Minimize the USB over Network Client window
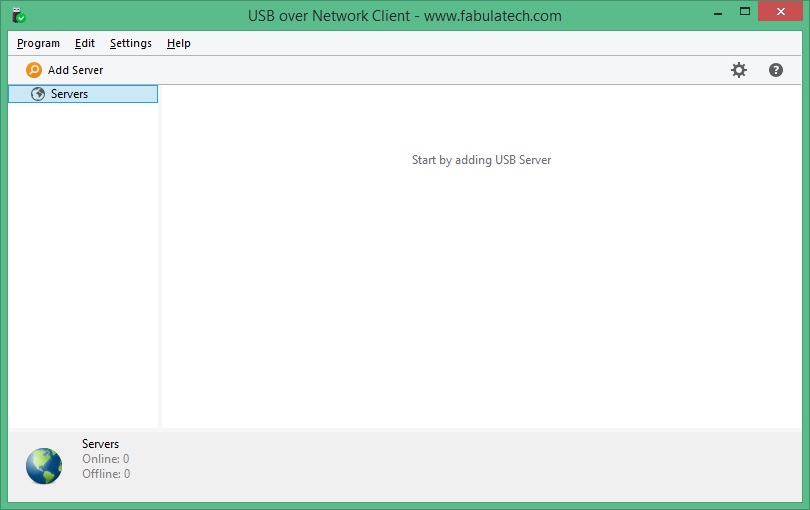The image size is (810, 510). (718, 12)
